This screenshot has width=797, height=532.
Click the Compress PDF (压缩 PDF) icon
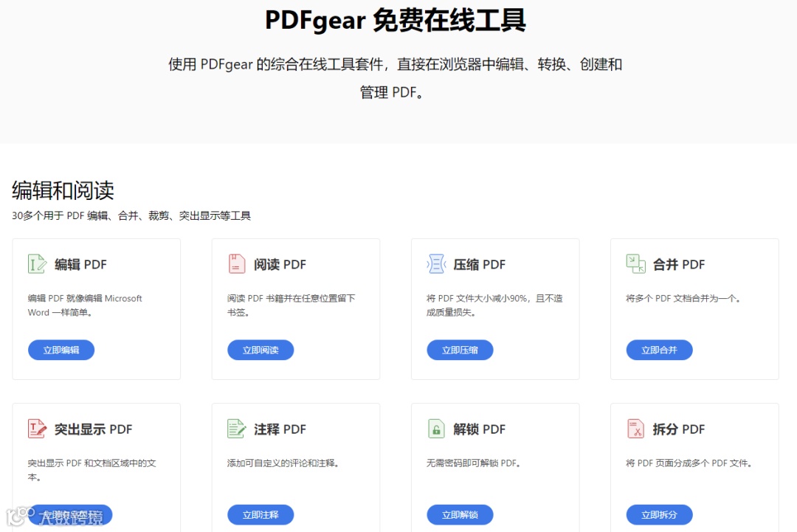click(x=436, y=264)
